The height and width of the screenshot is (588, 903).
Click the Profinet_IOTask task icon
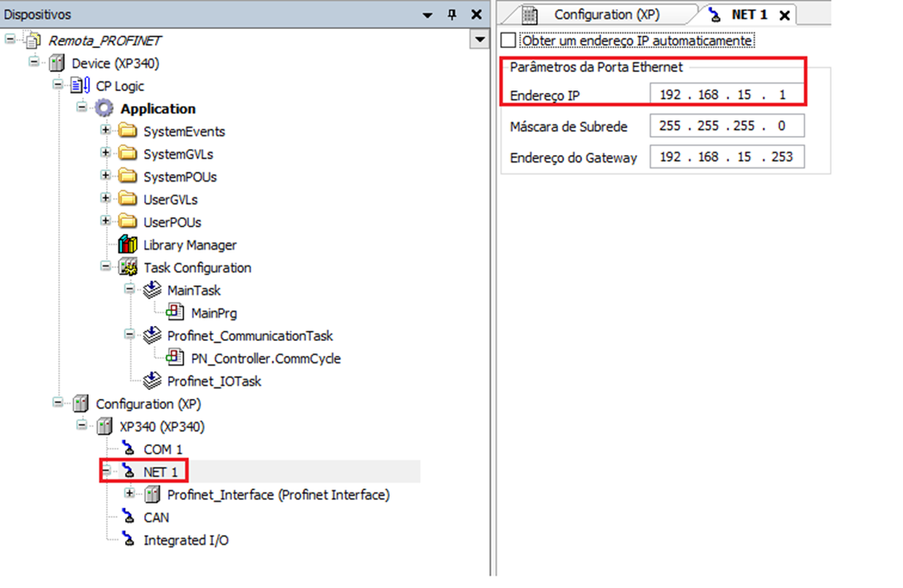pyautogui.click(x=152, y=381)
